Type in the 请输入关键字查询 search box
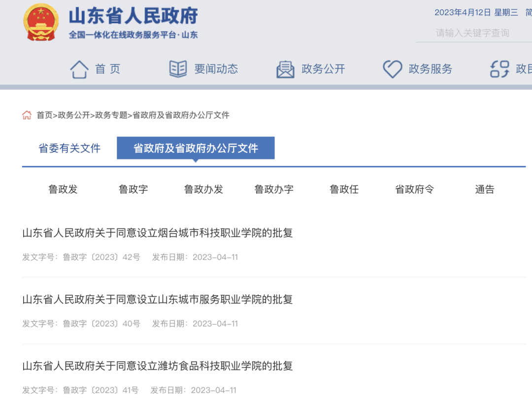Screen dimensions: 532x402 tap(473, 33)
